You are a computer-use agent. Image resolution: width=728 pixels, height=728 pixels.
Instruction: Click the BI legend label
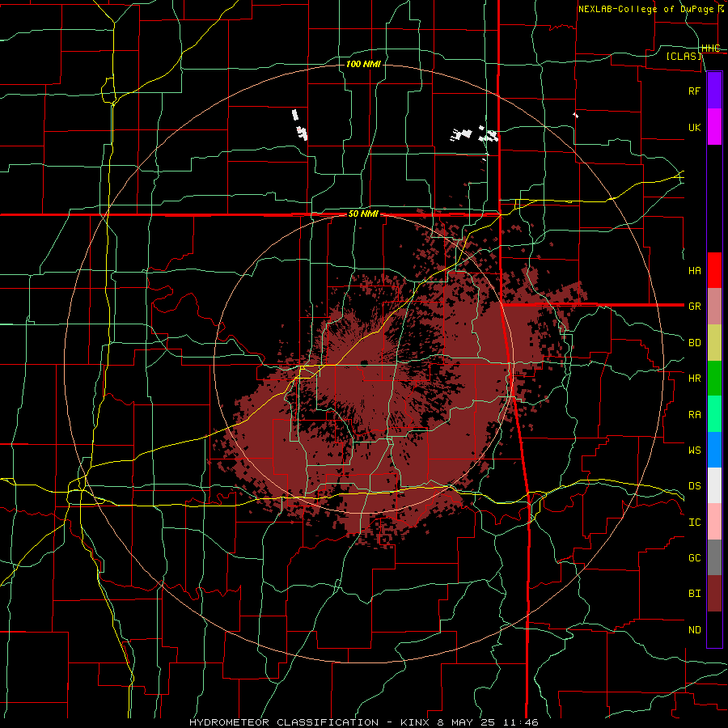point(695,594)
